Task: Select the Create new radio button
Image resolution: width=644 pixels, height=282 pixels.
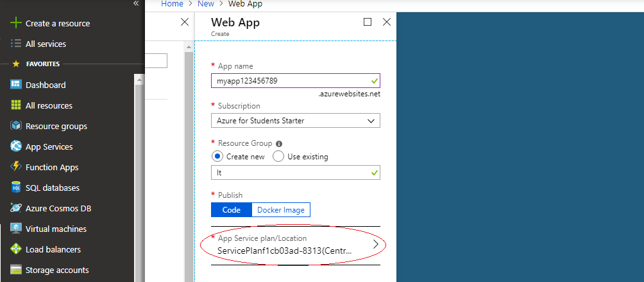Action: tap(217, 157)
